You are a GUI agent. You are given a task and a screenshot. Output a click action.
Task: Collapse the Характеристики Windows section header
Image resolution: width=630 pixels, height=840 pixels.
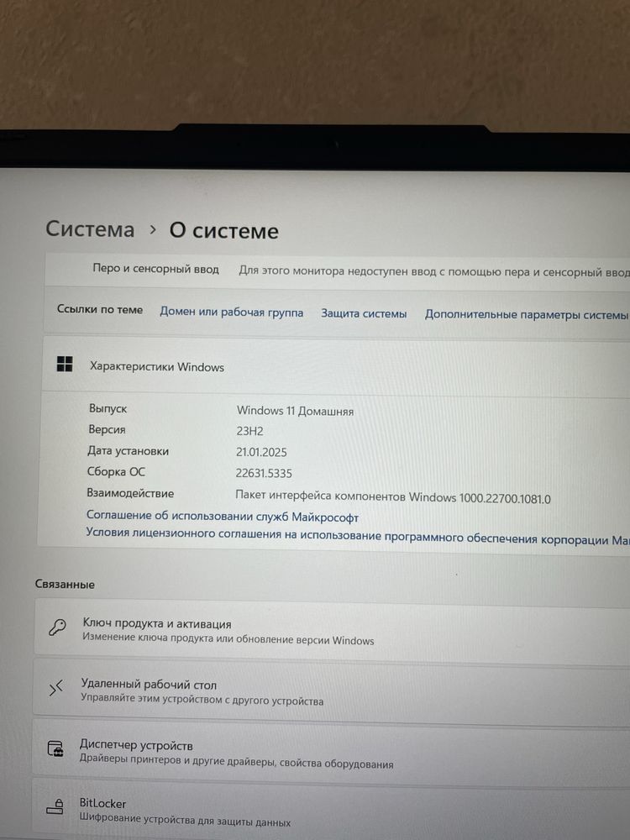point(336,367)
